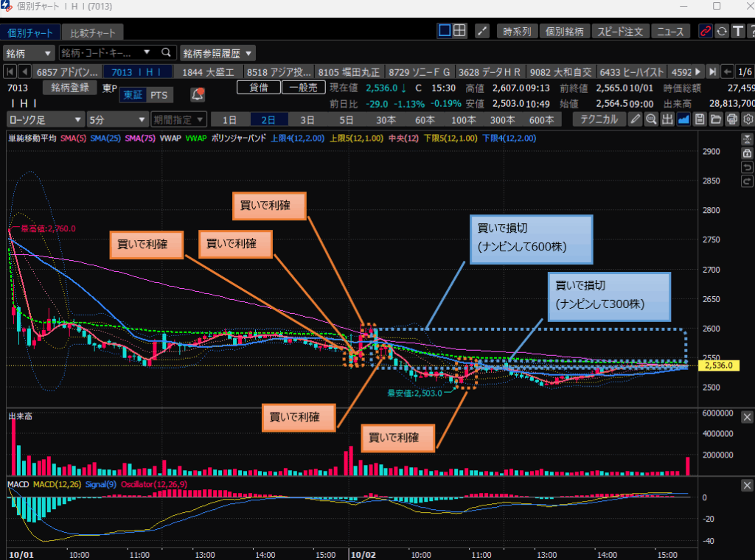Viewport: 755px width, 560px height.
Task: Switch market to PTS
Action: [159, 95]
